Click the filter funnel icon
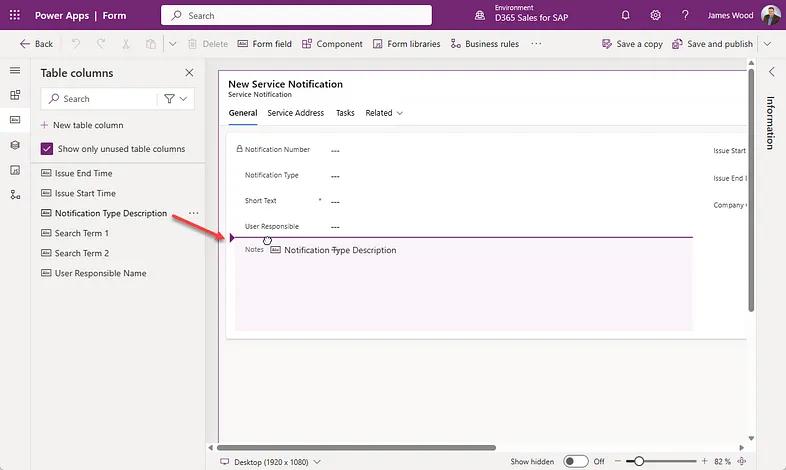786x470 pixels. pos(169,99)
